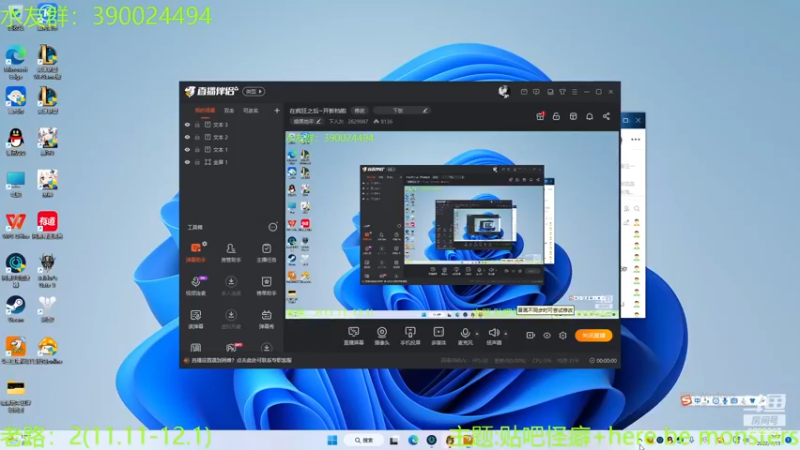Viewport: 800px width, 450px height.
Task: Open the hamburger menu in title bar
Action: [x=574, y=92]
